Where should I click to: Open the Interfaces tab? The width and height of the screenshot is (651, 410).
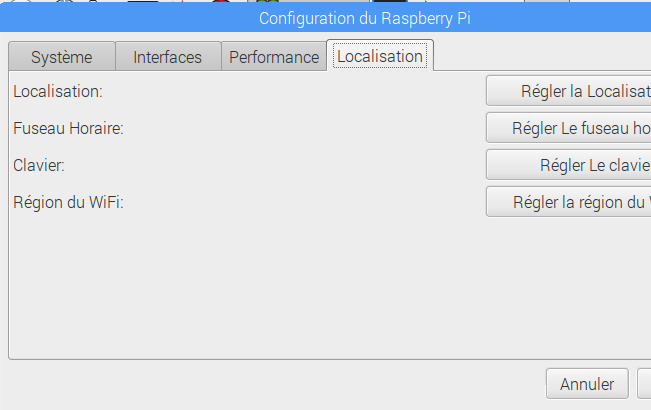168,57
